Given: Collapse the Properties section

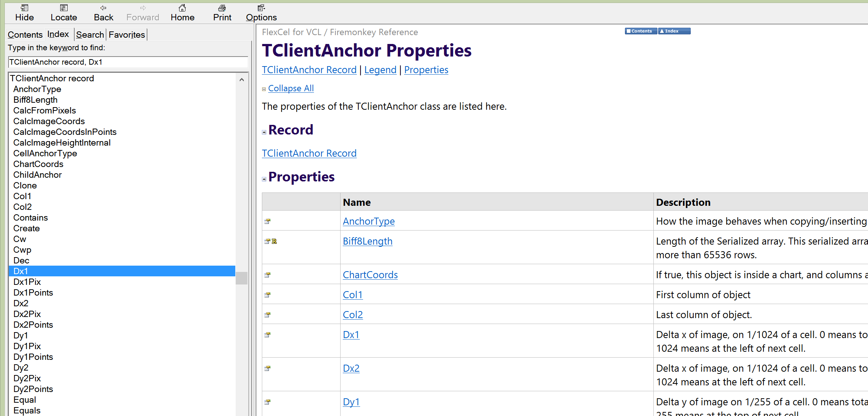Looking at the screenshot, I should (x=264, y=179).
